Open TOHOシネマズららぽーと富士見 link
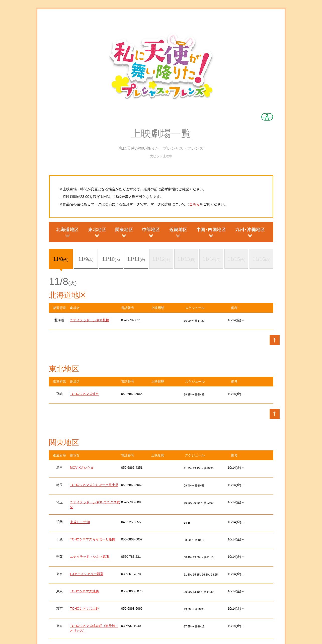The width and height of the screenshot is (322, 644). [94, 485]
